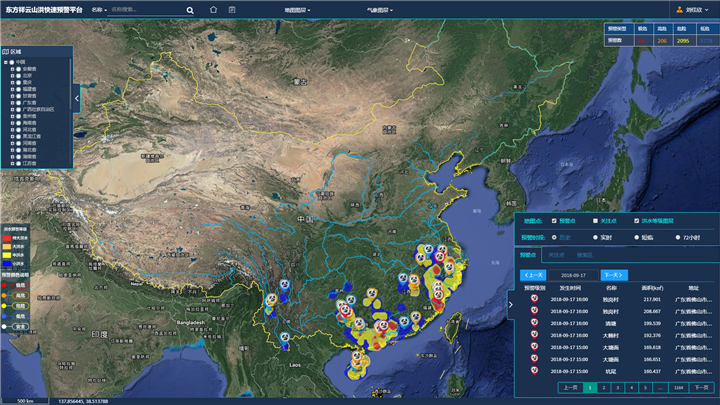Open the clipboard report icon
The height and width of the screenshot is (405, 720).
pyautogui.click(x=232, y=9)
